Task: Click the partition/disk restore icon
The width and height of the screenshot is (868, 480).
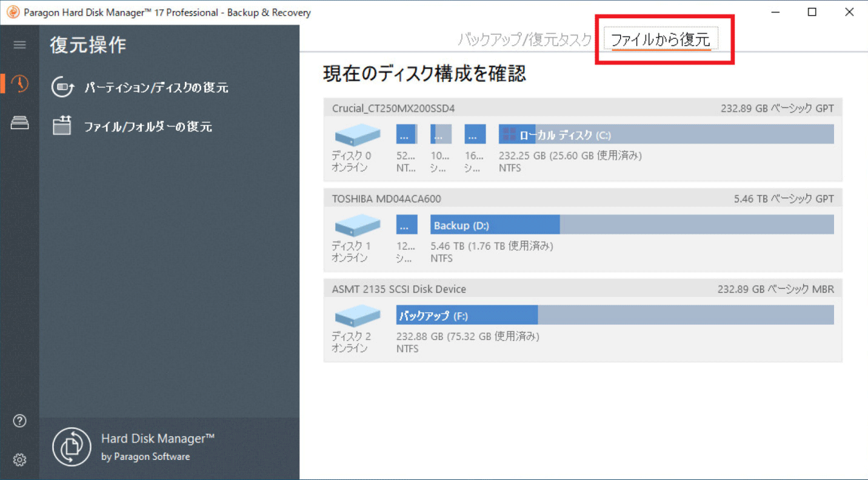Action: pyautogui.click(x=62, y=87)
